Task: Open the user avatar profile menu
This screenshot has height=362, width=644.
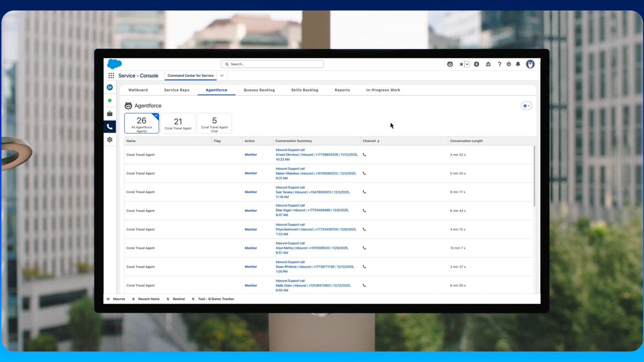Action: point(530,64)
